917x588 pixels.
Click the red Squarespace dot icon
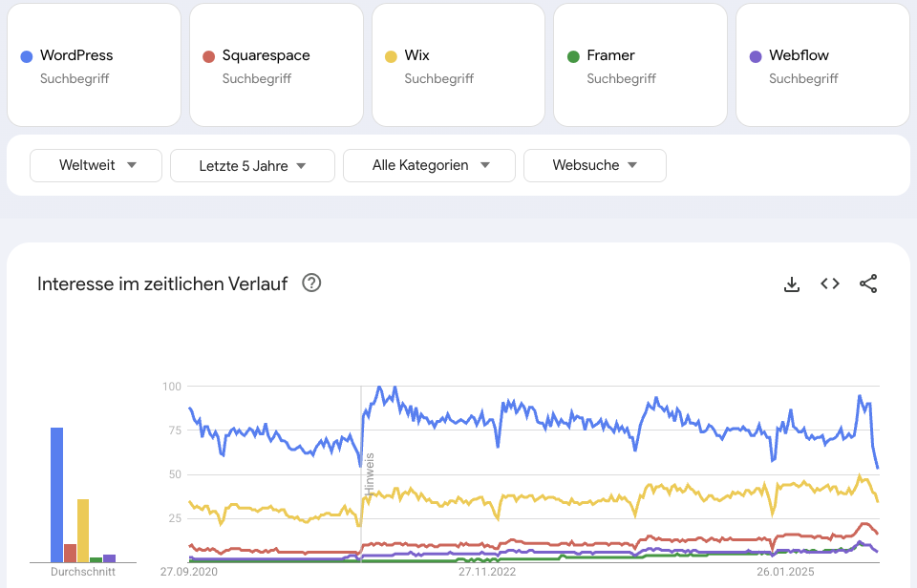tap(209, 56)
